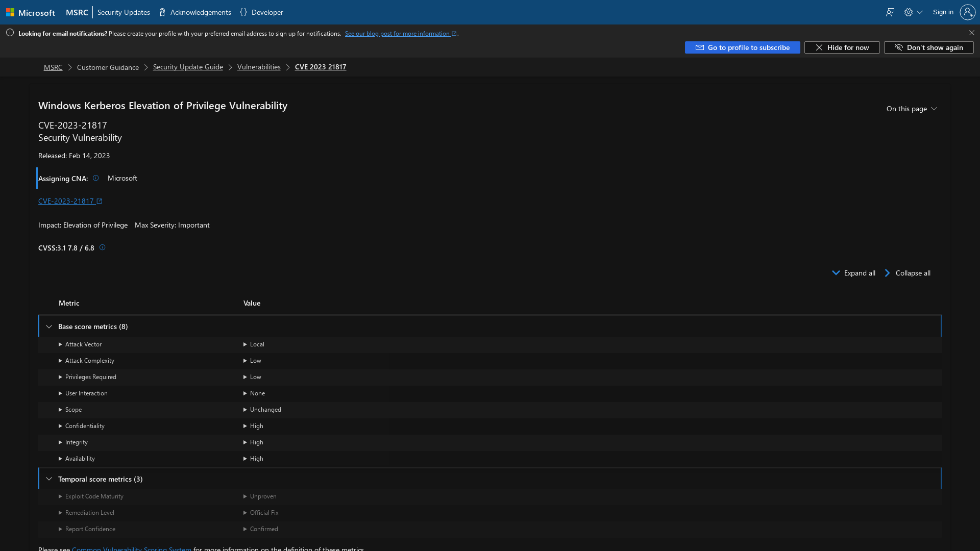Go to MSRC breadcrumb
The height and width of the screenshot is (551, 980).
(53, 67)
